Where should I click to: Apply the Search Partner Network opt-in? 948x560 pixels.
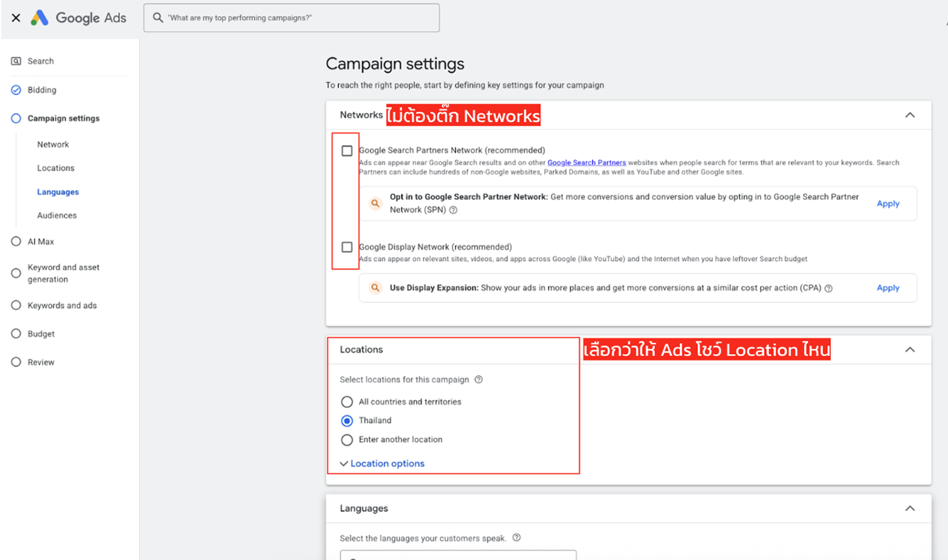[888, 204]
